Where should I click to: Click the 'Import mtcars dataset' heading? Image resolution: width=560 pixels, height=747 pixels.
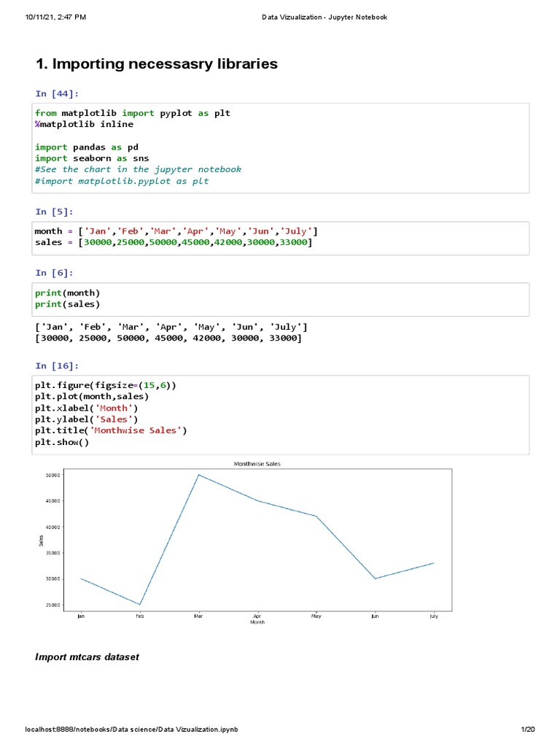(x=87, y=657)
